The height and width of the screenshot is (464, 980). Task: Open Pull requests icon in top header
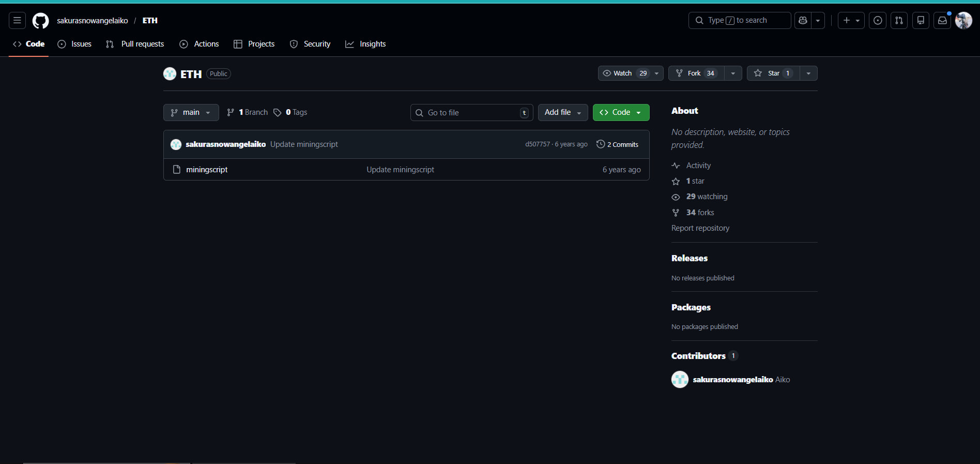pos(899,21)
